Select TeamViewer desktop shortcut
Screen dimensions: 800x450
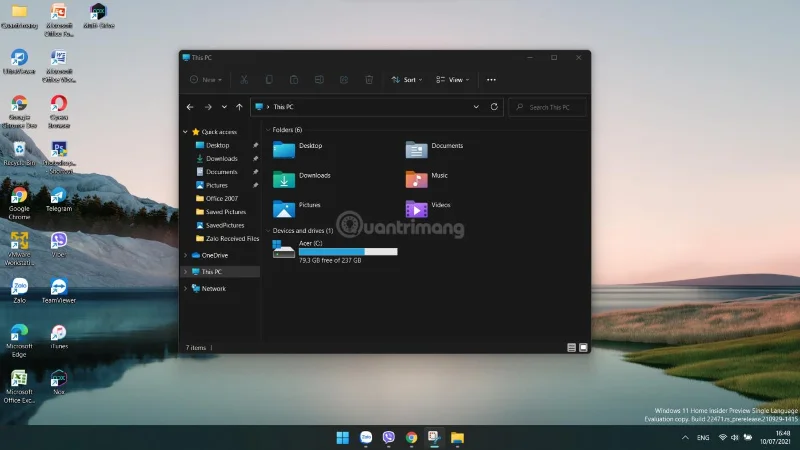(59, 291)
